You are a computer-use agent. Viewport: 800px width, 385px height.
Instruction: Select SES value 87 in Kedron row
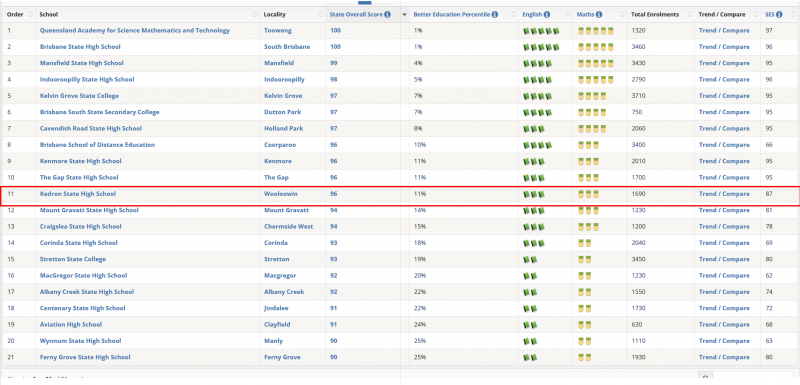click(769, 194)
